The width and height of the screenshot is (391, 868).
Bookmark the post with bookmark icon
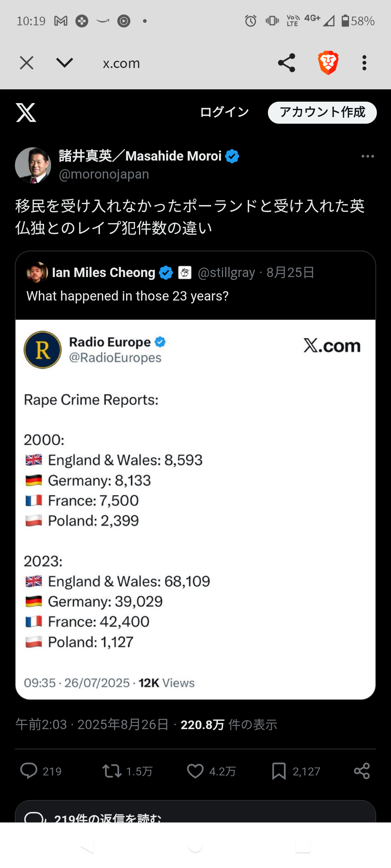(279, 771)
